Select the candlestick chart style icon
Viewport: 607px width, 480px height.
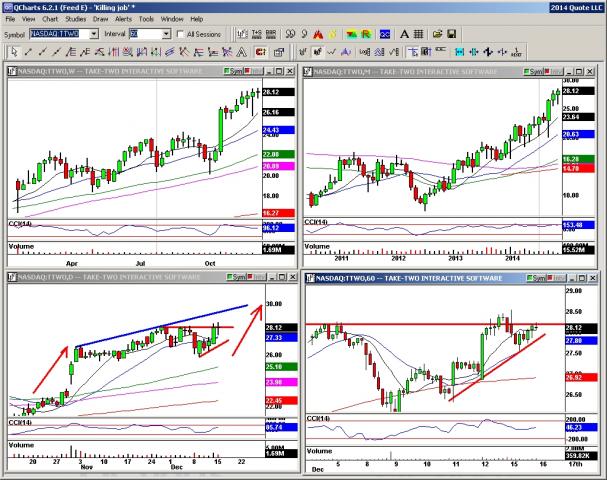tap(317, 51)
